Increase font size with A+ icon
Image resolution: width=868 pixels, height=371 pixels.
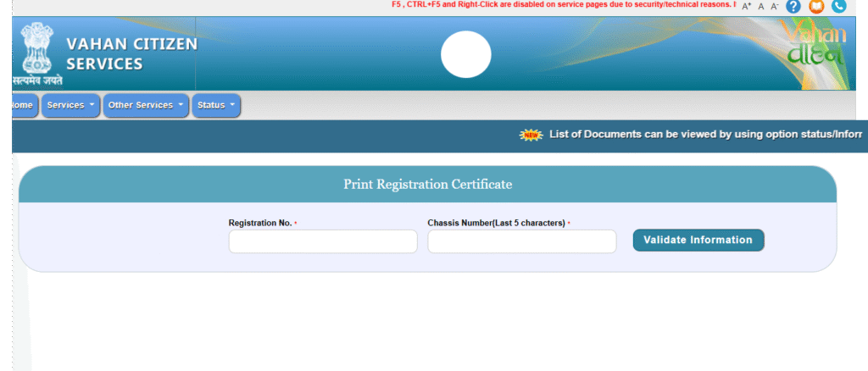(x=746, y=6)
